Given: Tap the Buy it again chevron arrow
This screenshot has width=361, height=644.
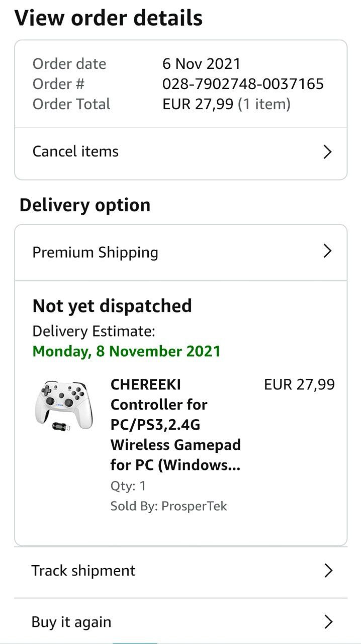Looking at the screenshot, I should [x=328, y=622].
